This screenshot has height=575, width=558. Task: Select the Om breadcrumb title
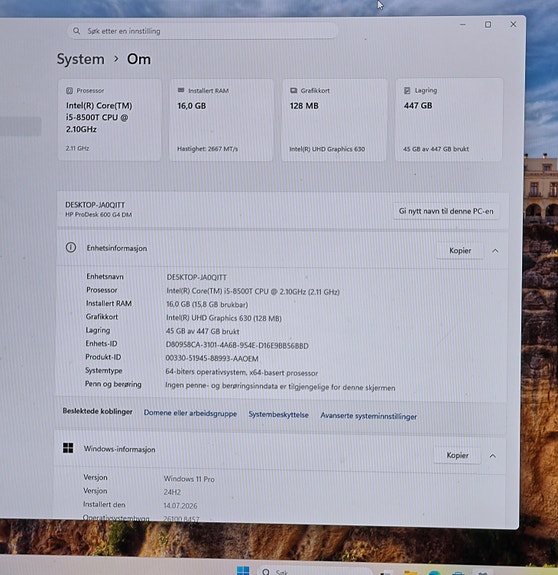coord(139,59)
